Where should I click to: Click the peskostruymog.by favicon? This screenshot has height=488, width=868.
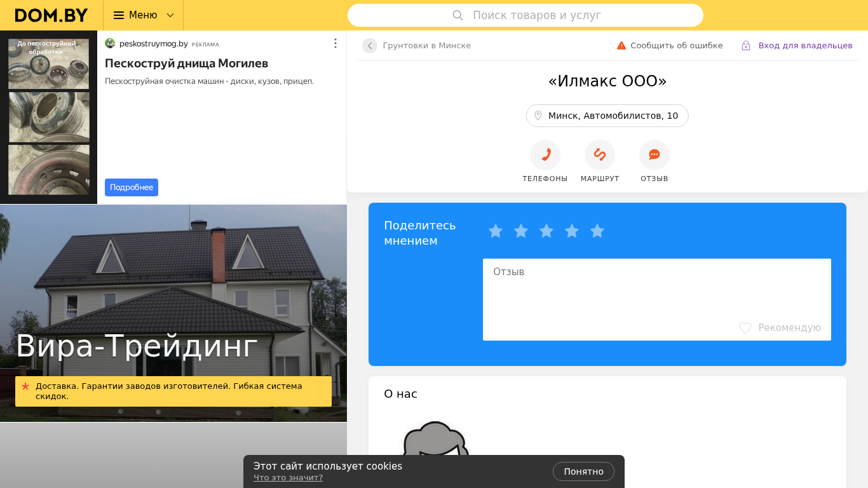110,43
